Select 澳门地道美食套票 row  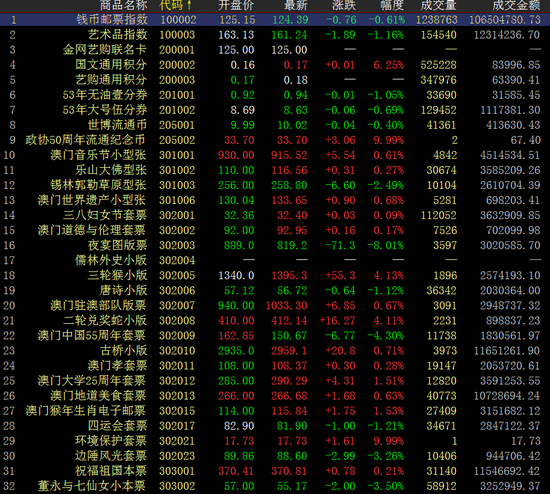click(x=275, y=396)
